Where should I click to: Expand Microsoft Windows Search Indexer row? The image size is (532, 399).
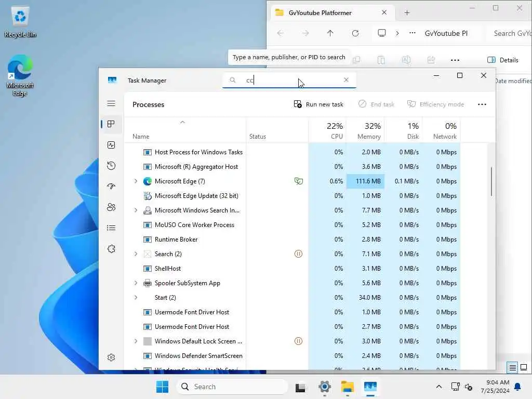pyautogui.click(x=136, y=210)
